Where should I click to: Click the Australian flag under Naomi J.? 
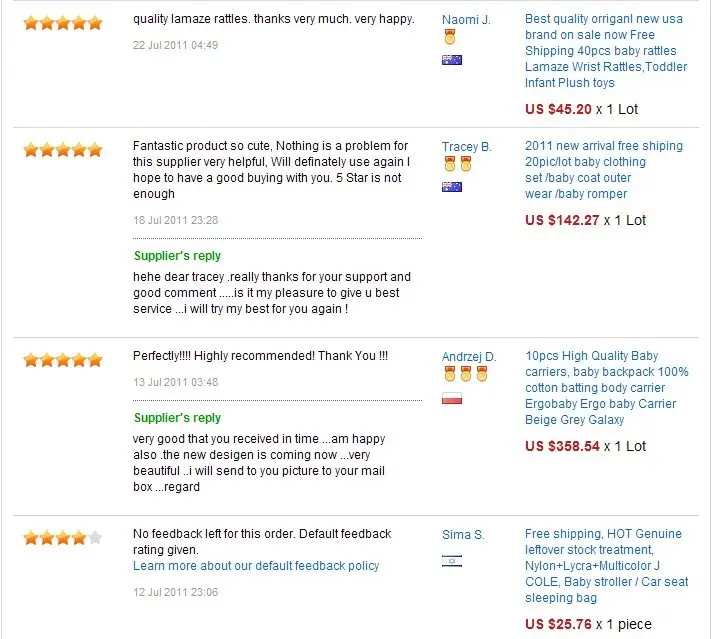(x=451, y=60)
